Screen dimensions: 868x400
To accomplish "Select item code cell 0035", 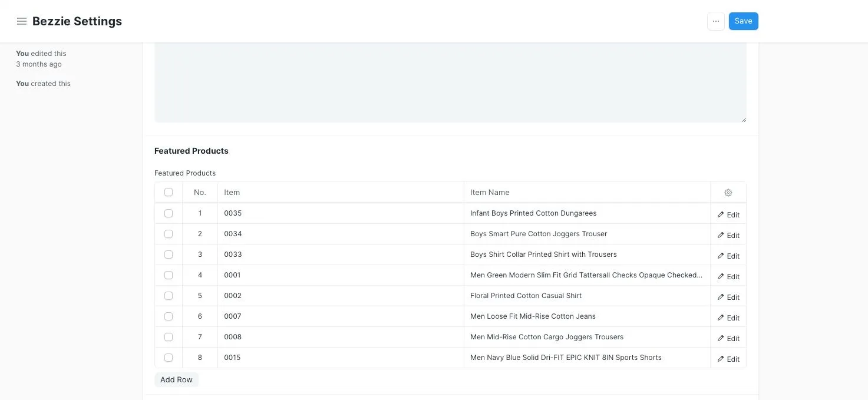I will 341,213.
